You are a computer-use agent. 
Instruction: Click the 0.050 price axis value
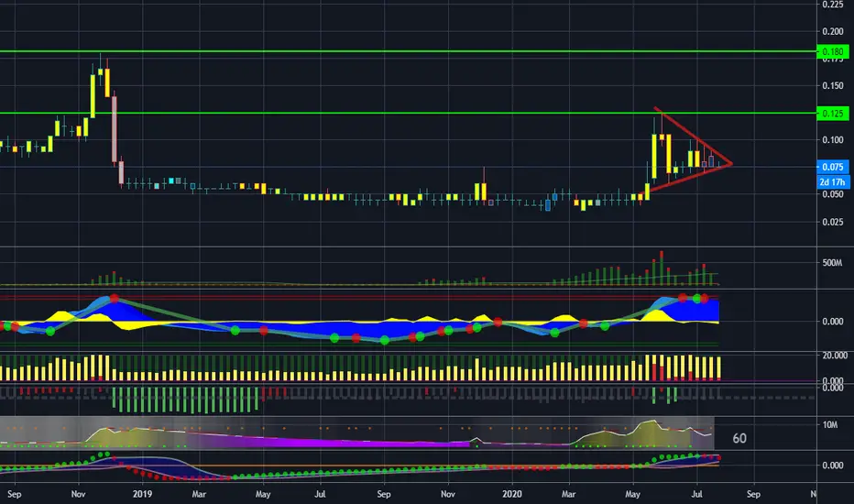tap(833, 194)
